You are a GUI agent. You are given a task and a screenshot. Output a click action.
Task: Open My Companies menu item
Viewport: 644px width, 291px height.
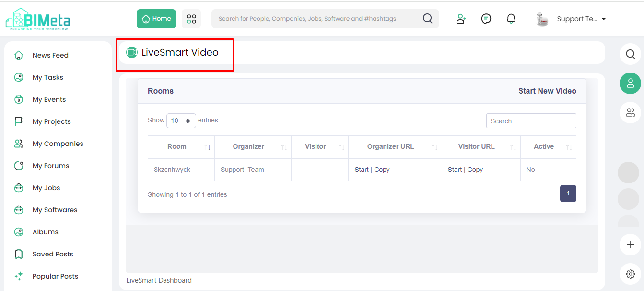tap(58, 144)
